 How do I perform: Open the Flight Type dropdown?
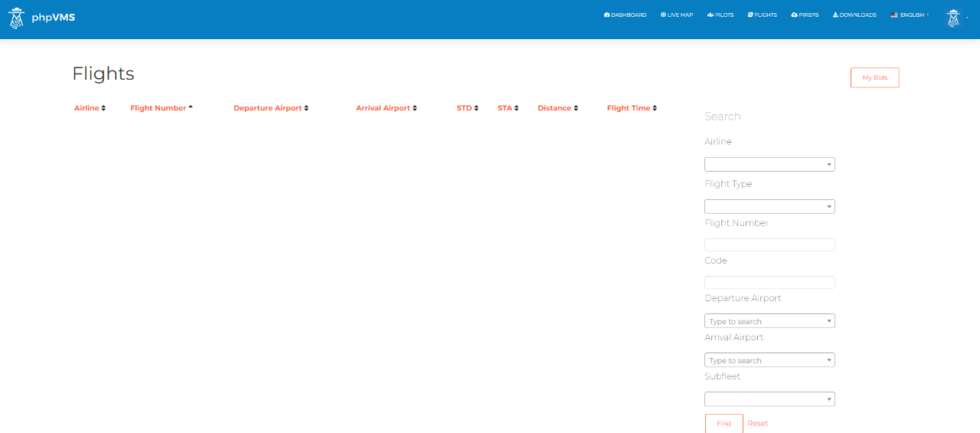pyautogui.click(x=769, y=206)
